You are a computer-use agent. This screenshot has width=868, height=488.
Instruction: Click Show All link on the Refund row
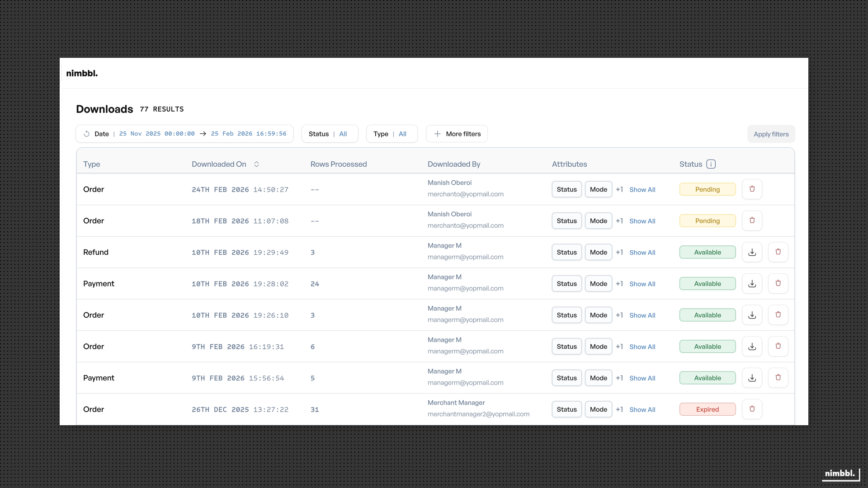tap(642, 252)
